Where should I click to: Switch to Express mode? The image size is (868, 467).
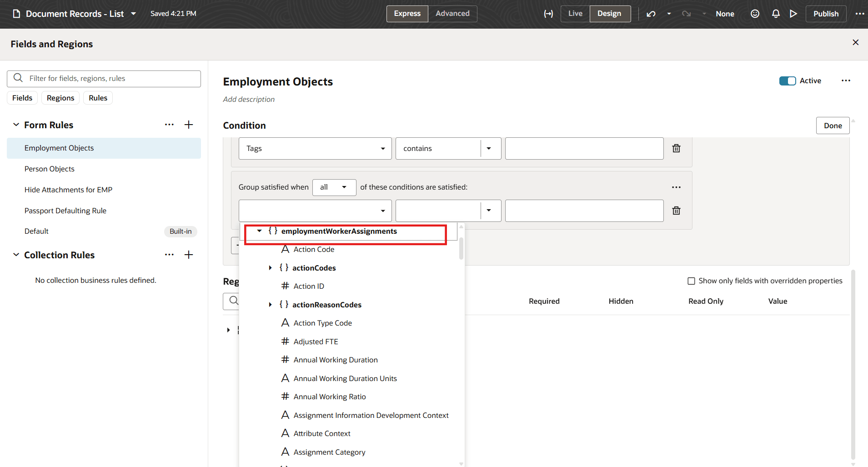click(x=407, y=14)
